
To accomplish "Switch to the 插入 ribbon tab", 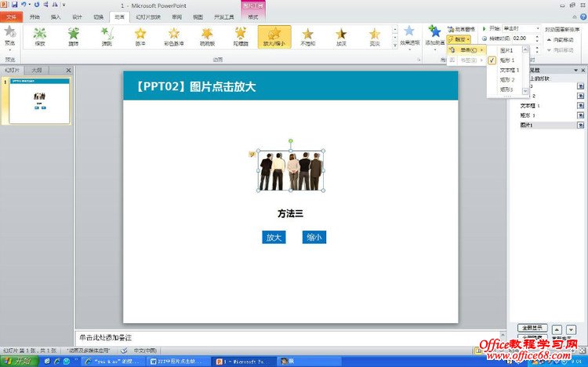I will pos(56,17).
